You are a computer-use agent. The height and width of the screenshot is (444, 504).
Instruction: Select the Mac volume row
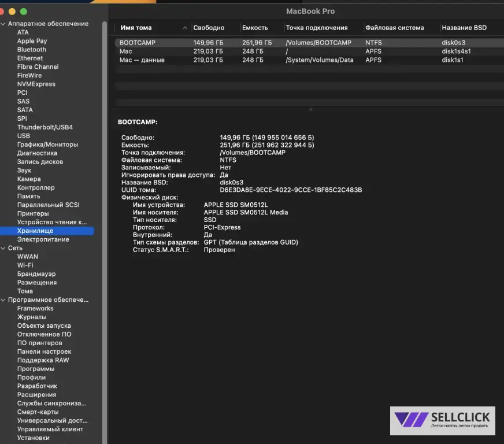pos(309,51)
